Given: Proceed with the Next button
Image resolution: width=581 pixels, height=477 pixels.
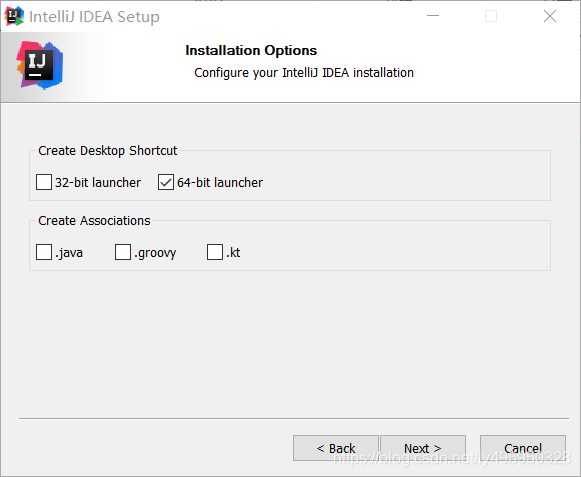Looking at the screenshot, I should pyautogui.click(x=423, y=448).
